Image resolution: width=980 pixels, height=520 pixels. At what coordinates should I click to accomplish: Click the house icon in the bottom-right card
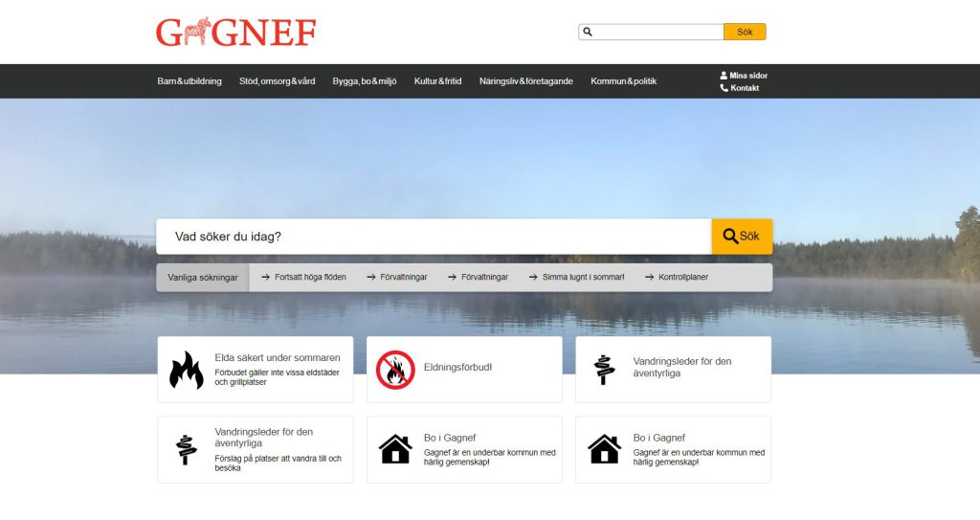604,449
